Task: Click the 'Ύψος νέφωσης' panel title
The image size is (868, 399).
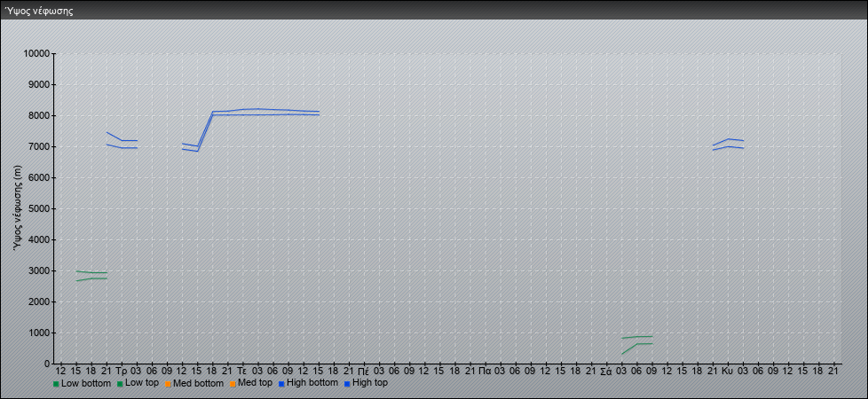Action: click(x=39, y=11)
